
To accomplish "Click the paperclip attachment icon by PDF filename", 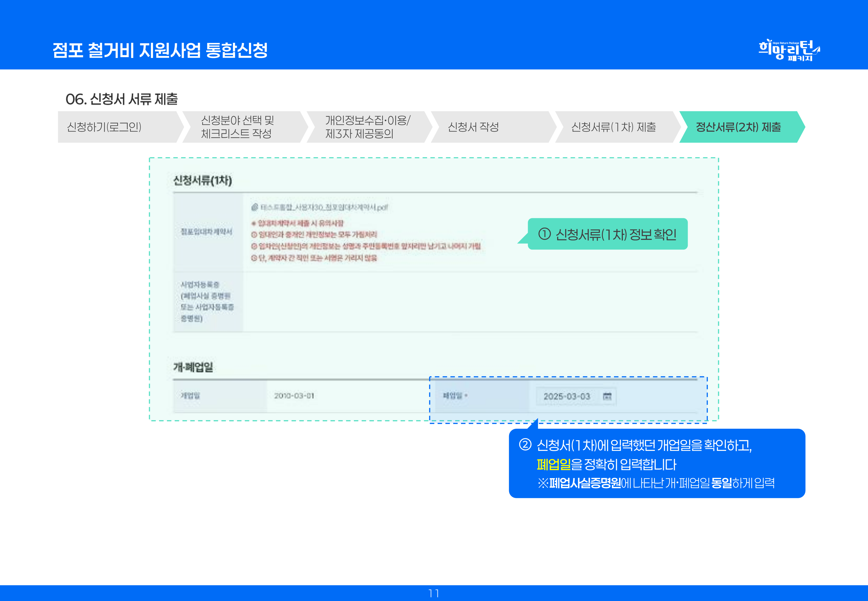I will tap(255, 207).
